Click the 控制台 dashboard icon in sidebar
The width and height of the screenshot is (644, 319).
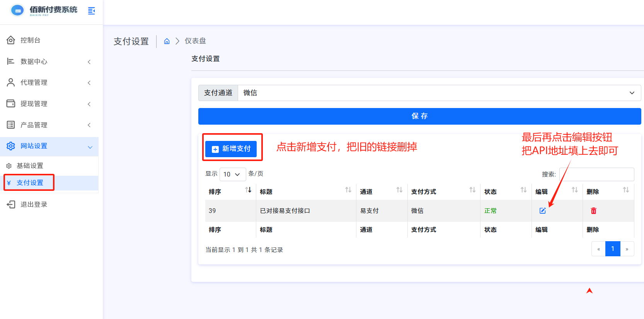pos(11,40)
